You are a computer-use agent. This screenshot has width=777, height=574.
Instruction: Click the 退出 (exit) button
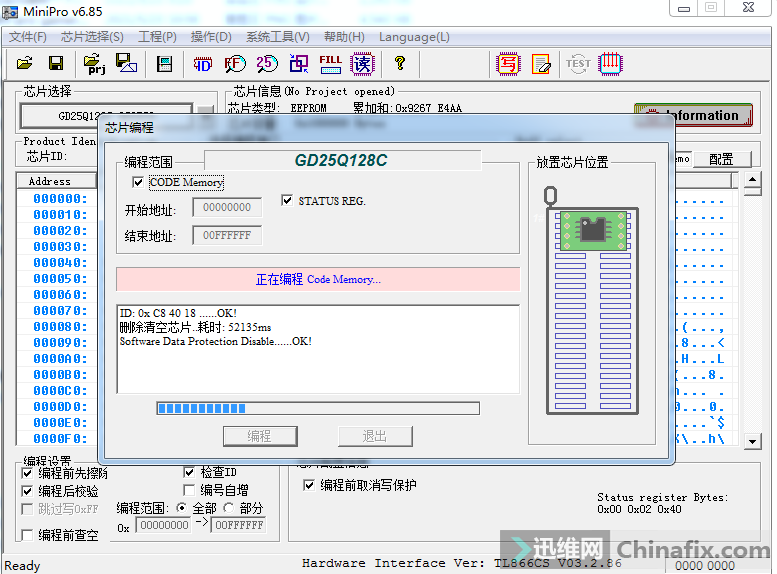375,436
